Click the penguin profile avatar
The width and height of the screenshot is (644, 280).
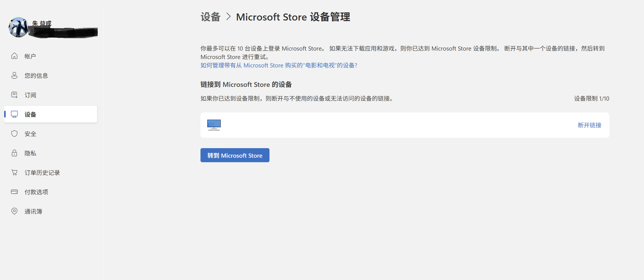pyautogui.click(x=18, y=27)
